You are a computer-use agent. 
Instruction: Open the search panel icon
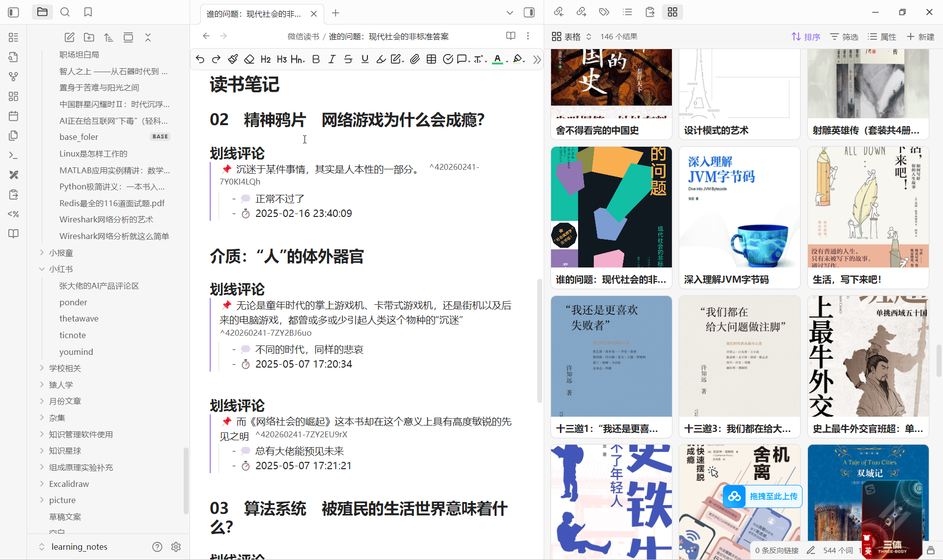point(65,12)
